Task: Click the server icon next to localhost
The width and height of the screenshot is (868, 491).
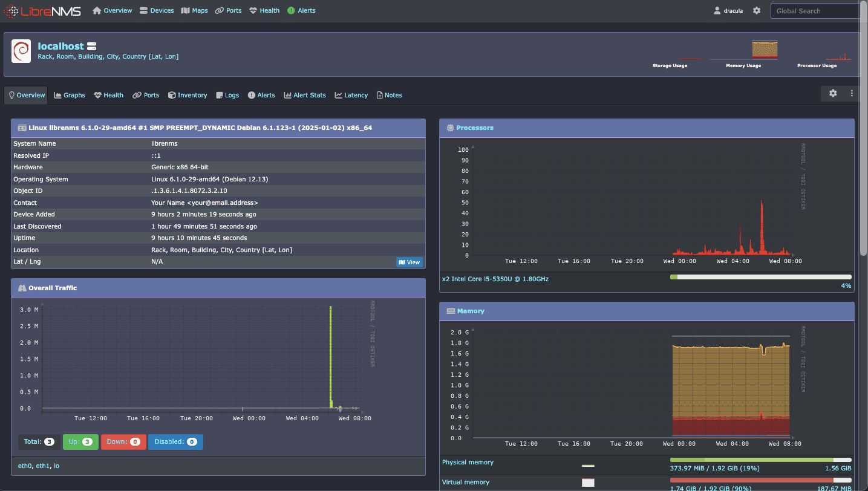Action: [x=91, y=45]
